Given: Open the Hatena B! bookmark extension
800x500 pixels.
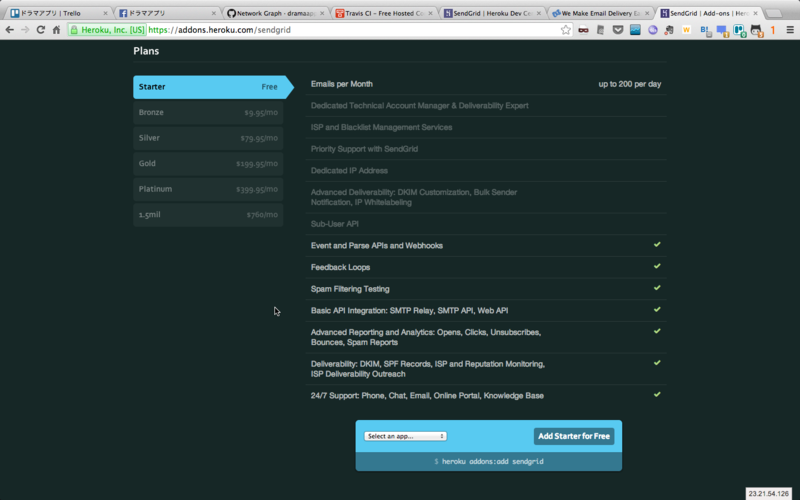Looking at the screenshot, I should click(705, 31).
